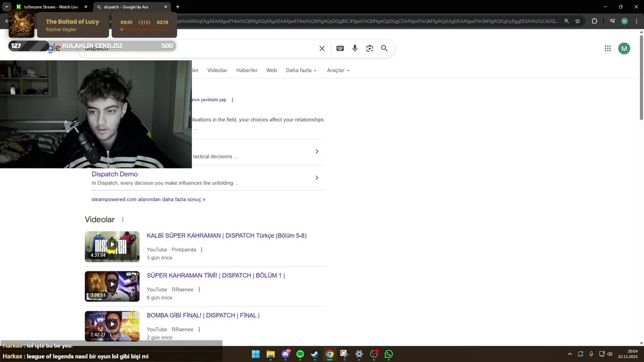
Task: Play the 3:08:51 video thumbnail
Action: tap(112, 287)
